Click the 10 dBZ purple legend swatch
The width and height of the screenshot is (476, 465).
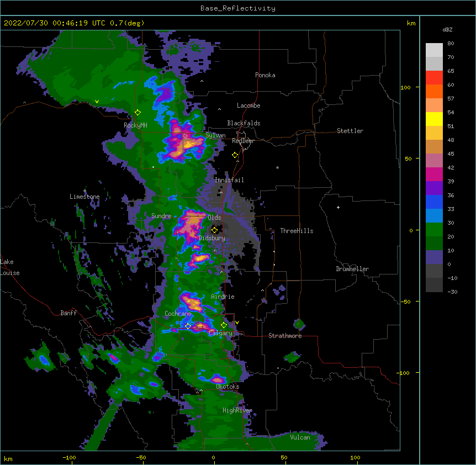click(x=434, y=257)
